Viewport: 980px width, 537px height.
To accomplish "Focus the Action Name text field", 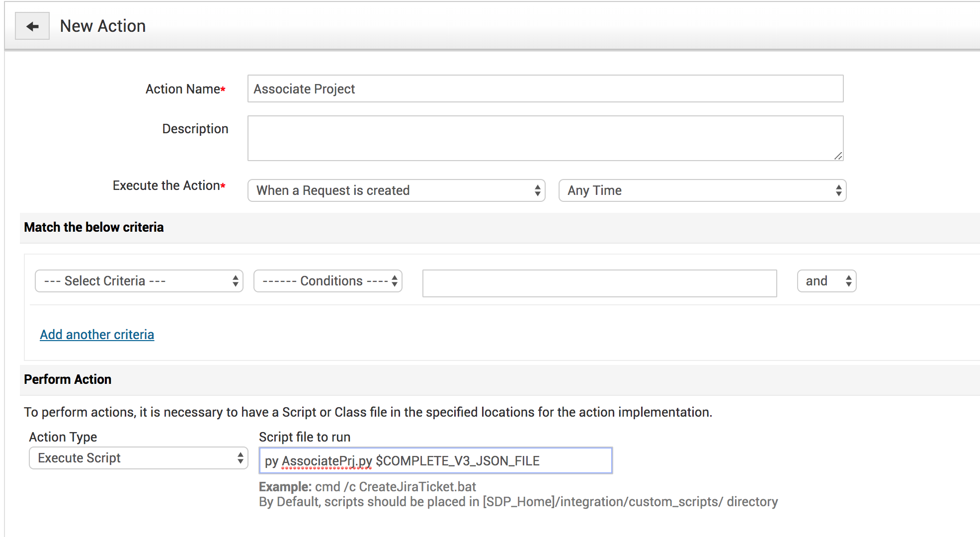I will pos(545,89).
